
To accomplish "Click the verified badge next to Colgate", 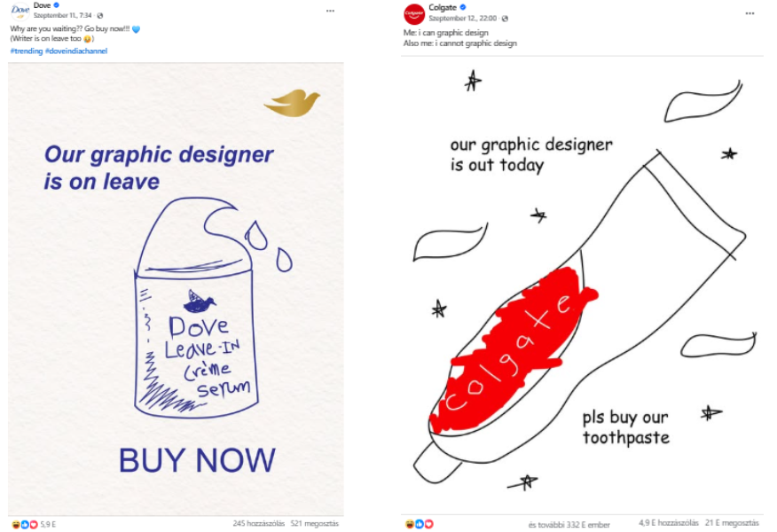I will pos(463,7).
